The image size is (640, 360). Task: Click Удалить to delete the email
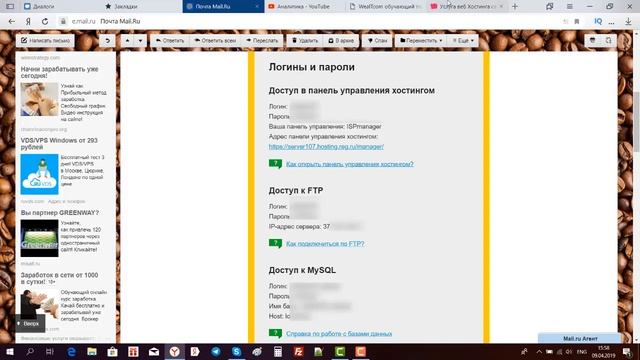point(305,40)
